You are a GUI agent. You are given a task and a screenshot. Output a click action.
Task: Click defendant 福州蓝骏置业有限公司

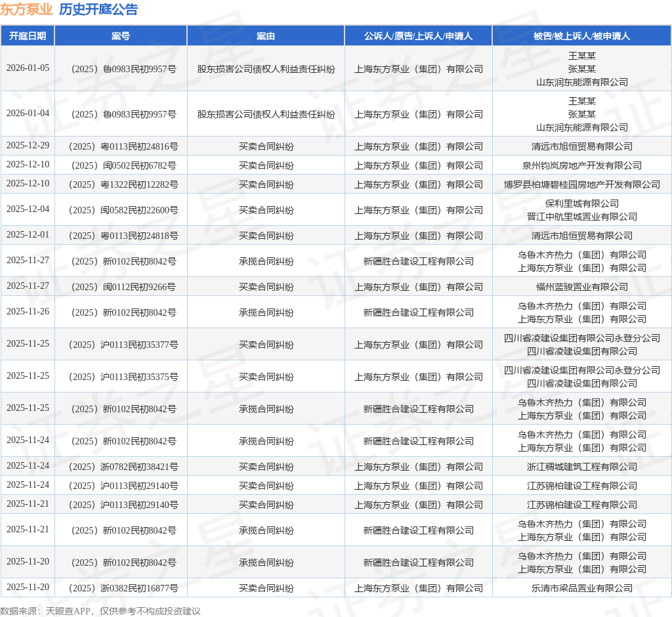click(581, 287)
